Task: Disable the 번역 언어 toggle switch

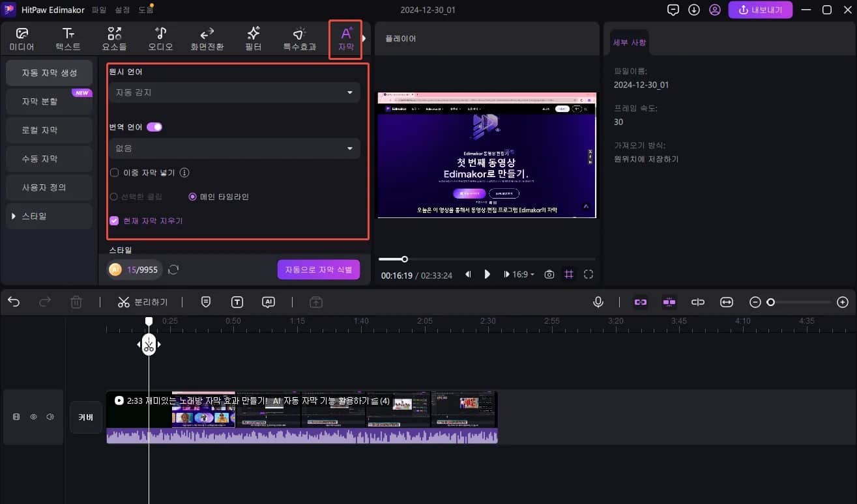Action: pos(154,126)
